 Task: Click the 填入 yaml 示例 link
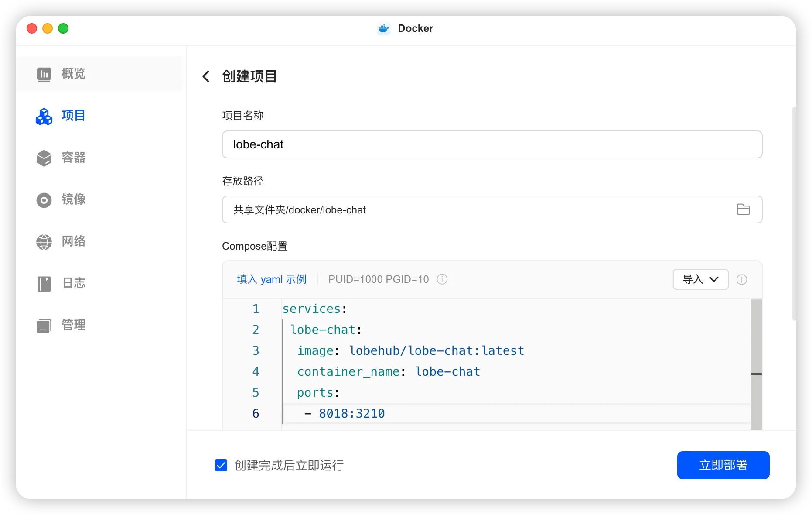272,279
